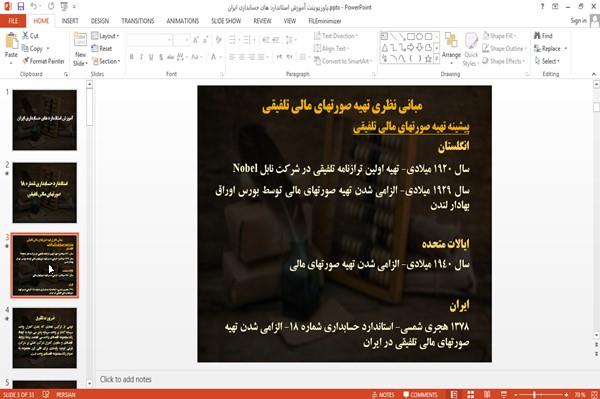Expand the Section dropdown menu
This screenshot has width=600, height=399.
coord(106,61)
